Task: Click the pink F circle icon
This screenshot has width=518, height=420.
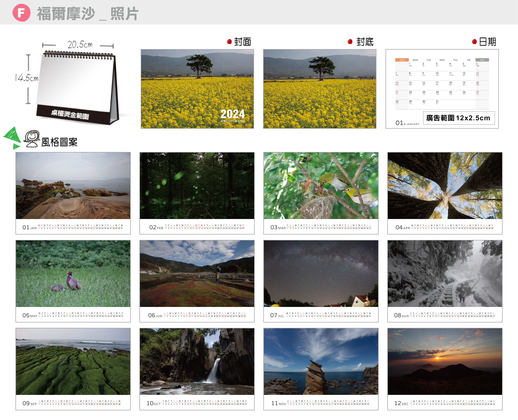Action: (21, 13)
